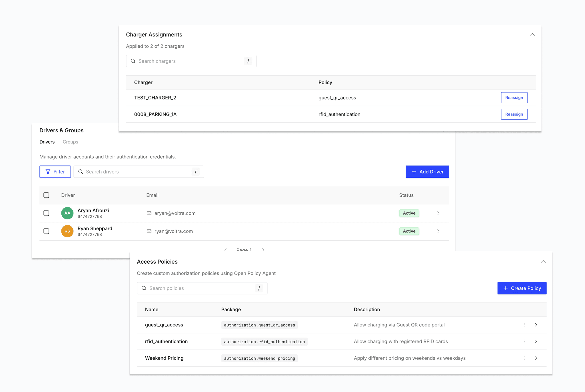The width and height of the screenshot is (585, 392).
Task: Click the RS avatar for Ryan Sheppard
Action: (67, 231)
